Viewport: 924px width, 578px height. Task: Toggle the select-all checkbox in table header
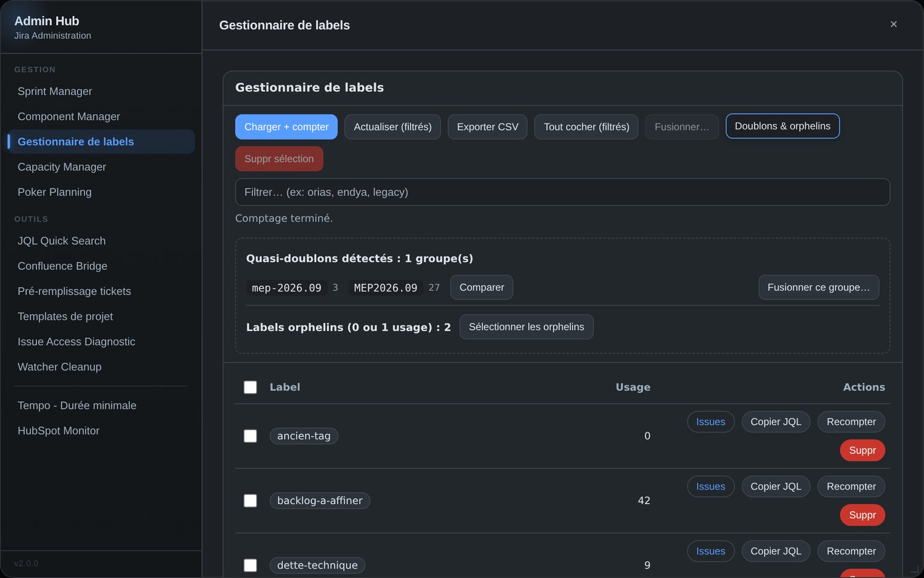250,387
